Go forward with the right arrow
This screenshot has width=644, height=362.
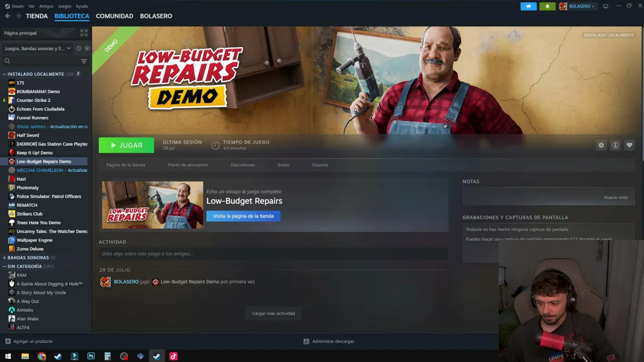[18, 16]
